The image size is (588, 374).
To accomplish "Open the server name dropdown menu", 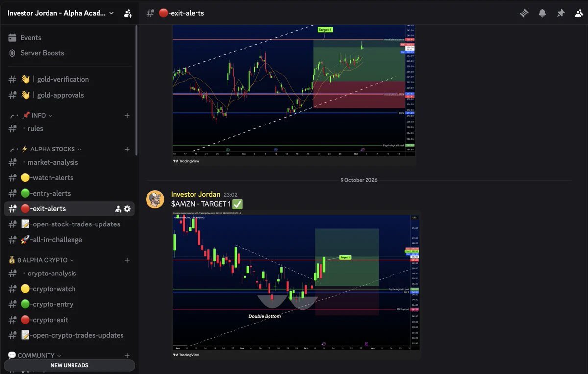I will pos(61,13).
